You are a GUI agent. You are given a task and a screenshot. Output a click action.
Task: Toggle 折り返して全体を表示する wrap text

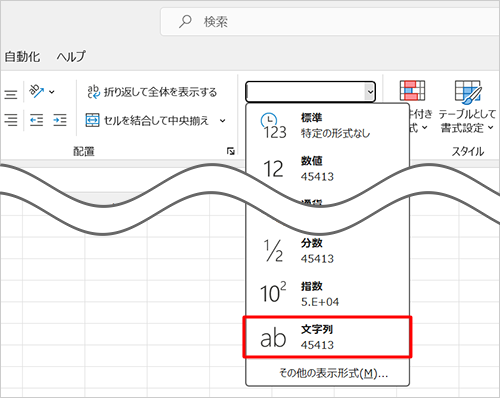tap(152, 92)
